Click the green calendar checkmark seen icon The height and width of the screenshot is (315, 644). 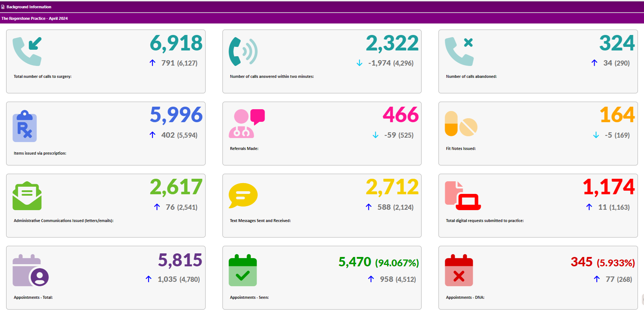tap(243, 270)
